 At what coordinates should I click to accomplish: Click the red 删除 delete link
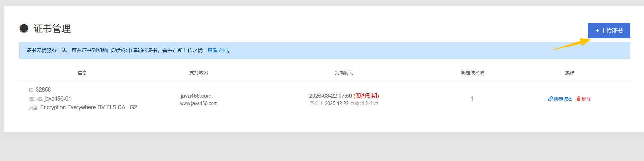[x=586, y=99]
